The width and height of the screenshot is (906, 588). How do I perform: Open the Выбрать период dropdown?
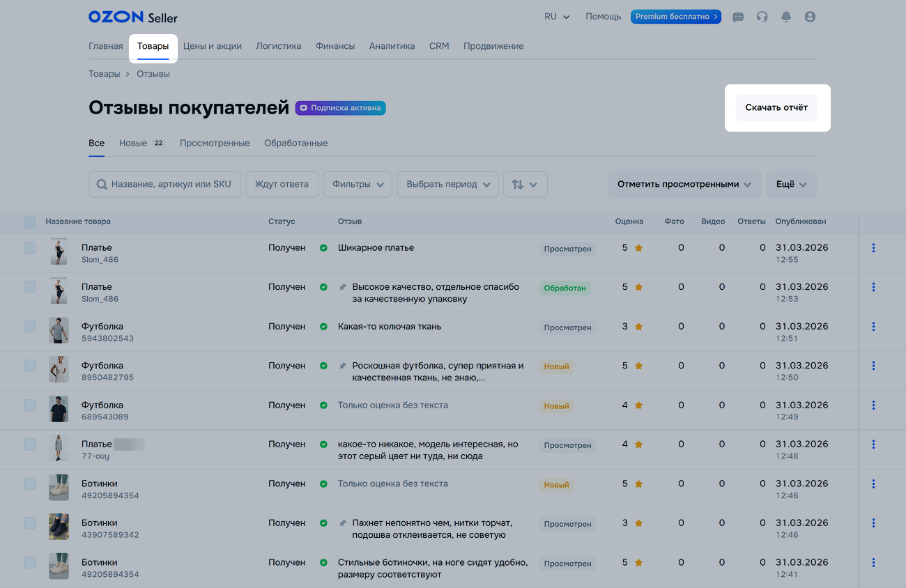click(x=447, y=185)
